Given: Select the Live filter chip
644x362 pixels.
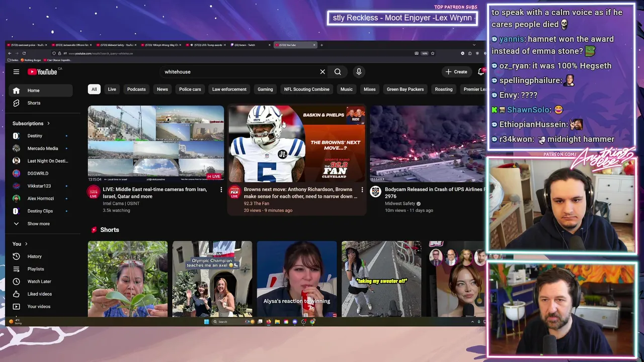Looking at the screenshot, I should tap(112, 89).
